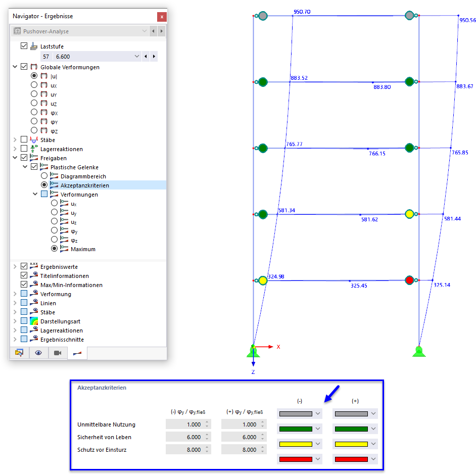The height and width of the screenshot is (474, 476).
Task: Click the Linien display icon
Action: (x=34, y=303)
